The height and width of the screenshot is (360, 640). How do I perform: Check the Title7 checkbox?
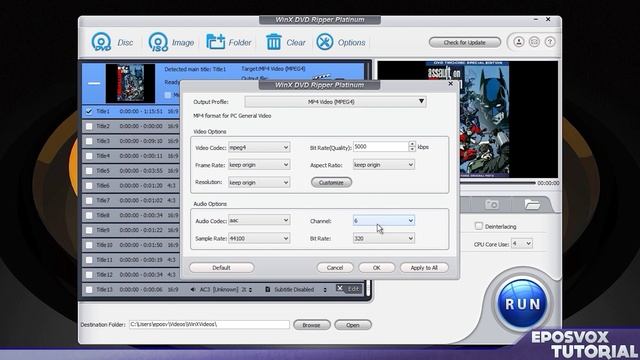point(89,200)
